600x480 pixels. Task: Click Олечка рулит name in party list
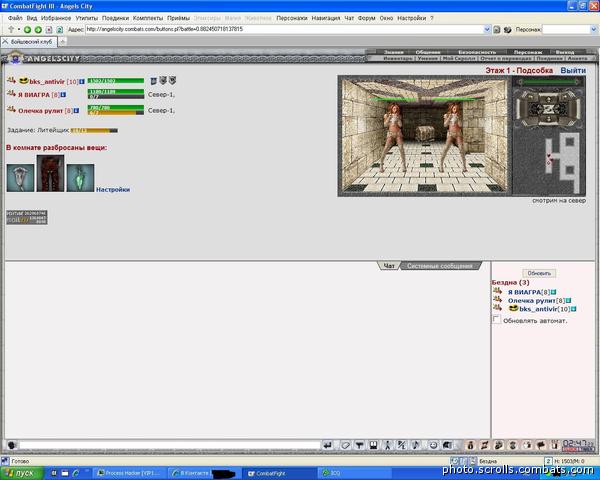pos(40,111)
